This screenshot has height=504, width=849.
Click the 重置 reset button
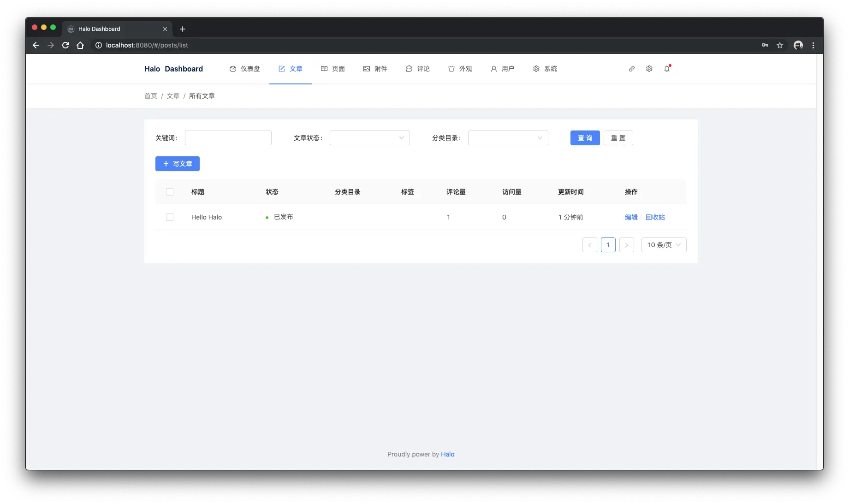point(618,138)
